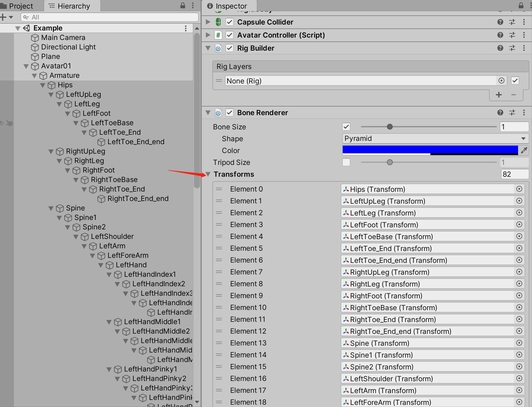532x407 pixels.
Task: Open the Shape dropdown showing Pyramid
Action: click(x=435, y=139)
